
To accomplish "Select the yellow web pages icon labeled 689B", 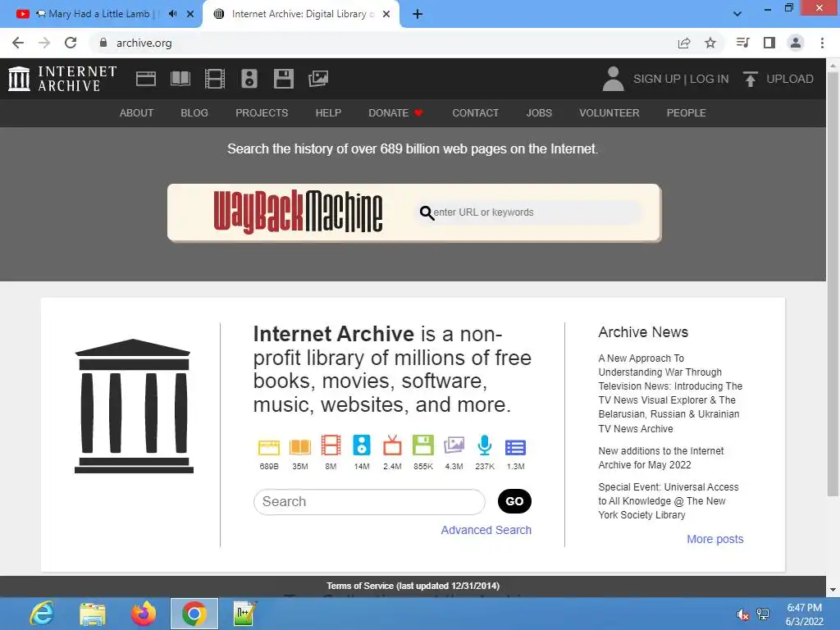I will pos(269,447).
